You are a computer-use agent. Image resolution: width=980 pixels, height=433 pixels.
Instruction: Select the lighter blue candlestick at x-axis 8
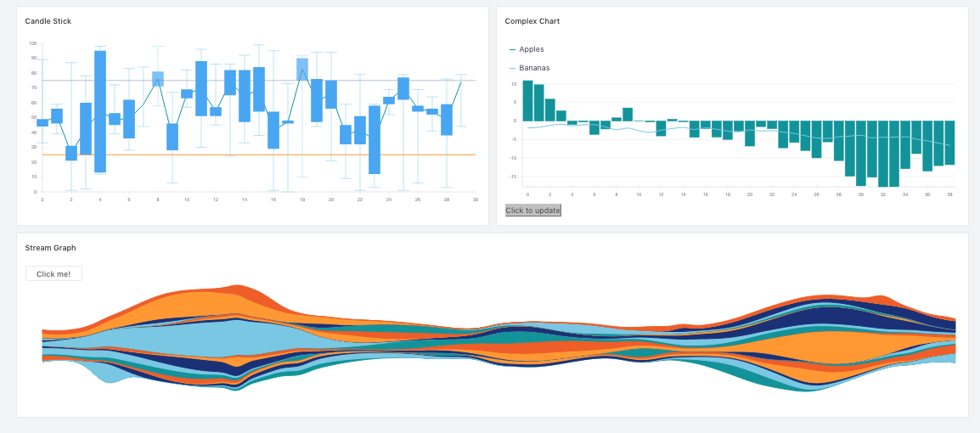tap(158, 78)
